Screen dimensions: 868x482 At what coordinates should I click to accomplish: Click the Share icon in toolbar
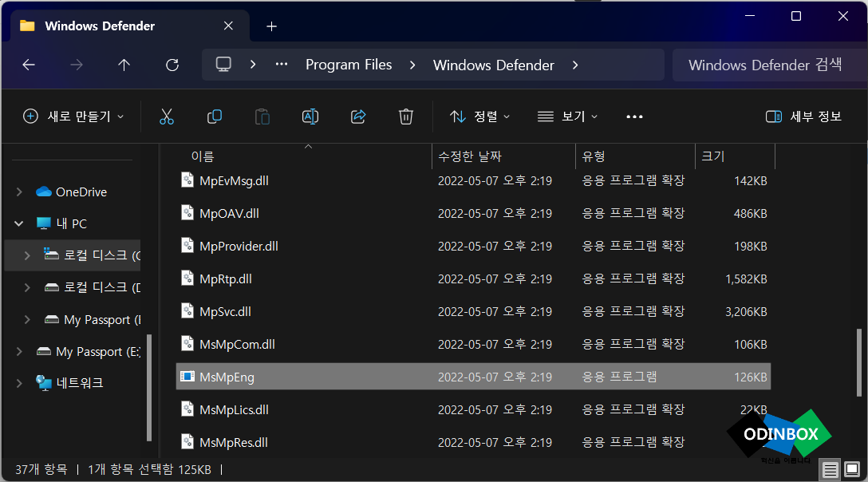click(x=358, y=117)
